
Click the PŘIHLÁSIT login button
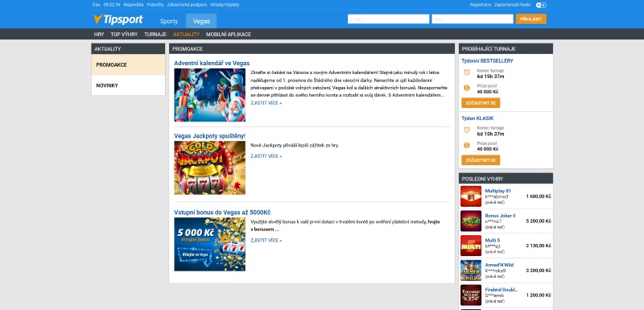pos(531,19)
